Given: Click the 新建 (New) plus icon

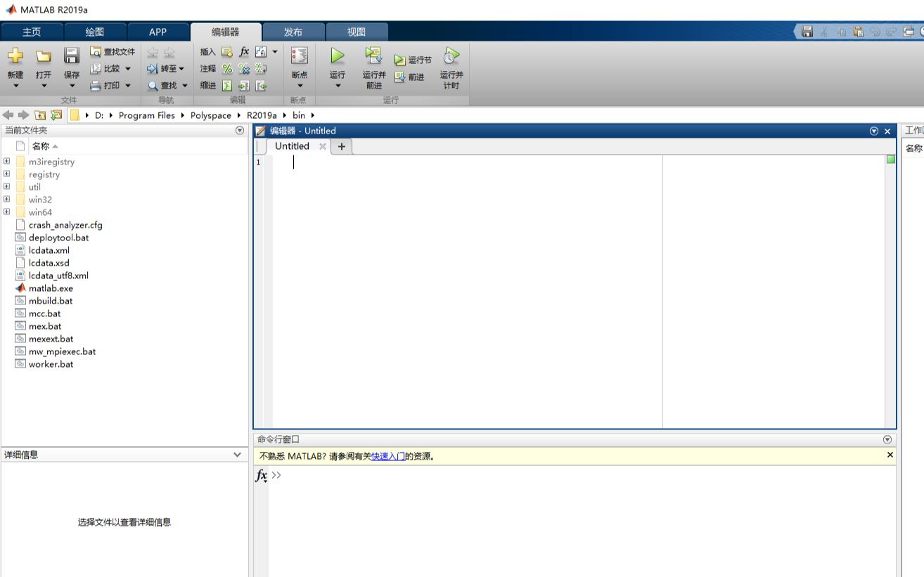Looking at the screenshot, I should pyautogui.click(x=15, y=56).
